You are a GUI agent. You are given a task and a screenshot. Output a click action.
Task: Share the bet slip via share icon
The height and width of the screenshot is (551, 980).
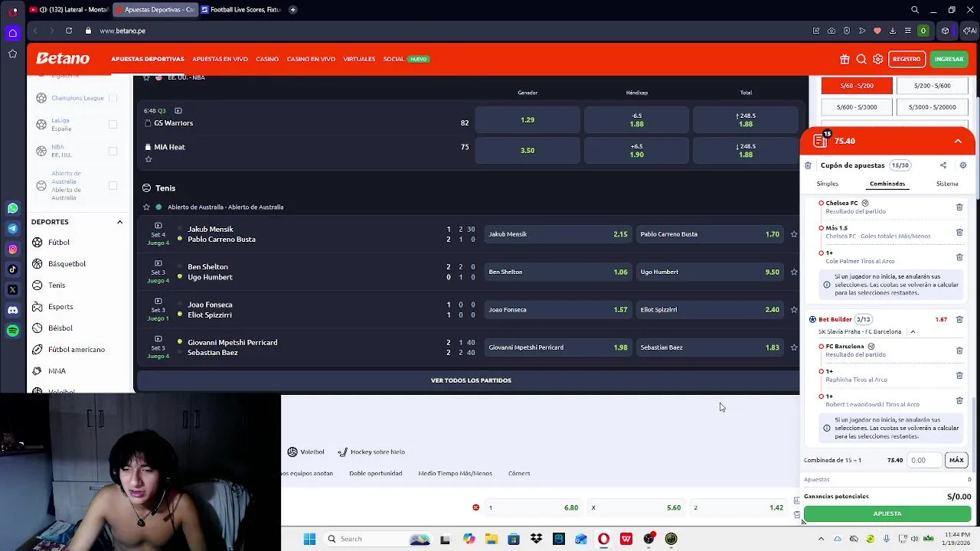[943, 165]
